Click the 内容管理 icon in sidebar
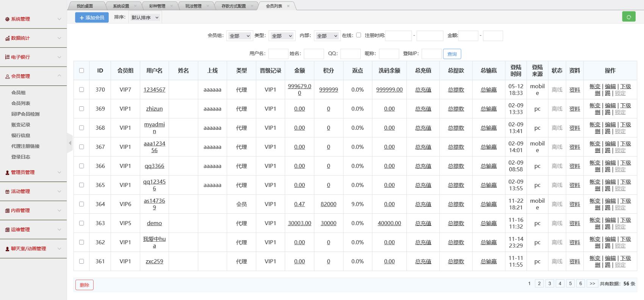The height and width of the screenshot is (300, 644). tap(7, 211)
